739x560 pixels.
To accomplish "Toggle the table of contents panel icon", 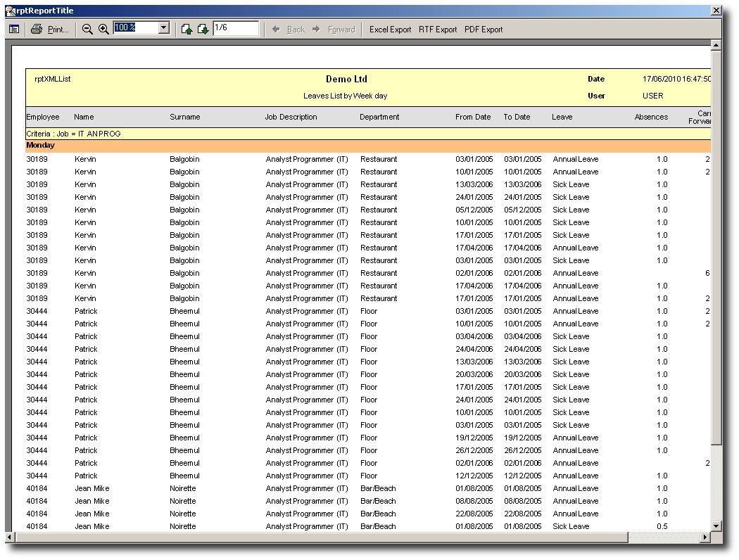I will 14,30.
